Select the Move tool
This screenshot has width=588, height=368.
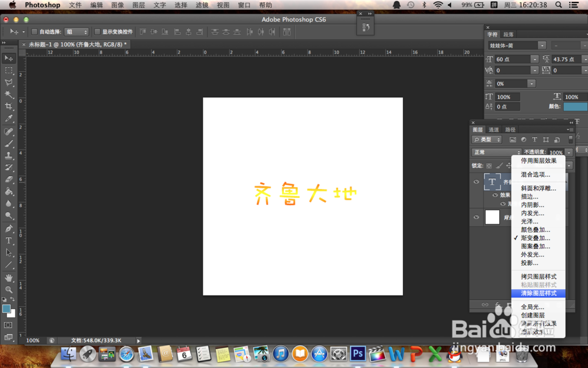[x=8, y=57]
